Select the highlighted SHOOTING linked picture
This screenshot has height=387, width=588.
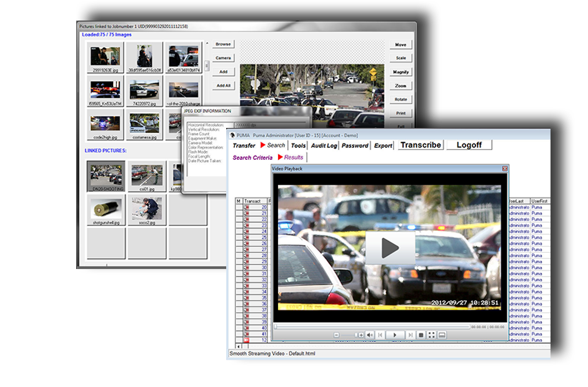coord(106,176)
